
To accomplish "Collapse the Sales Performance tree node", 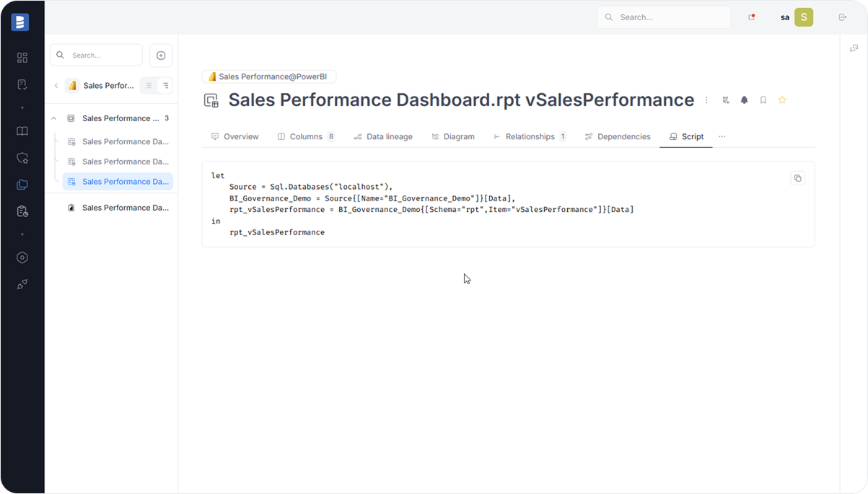I will pos(53,118).
